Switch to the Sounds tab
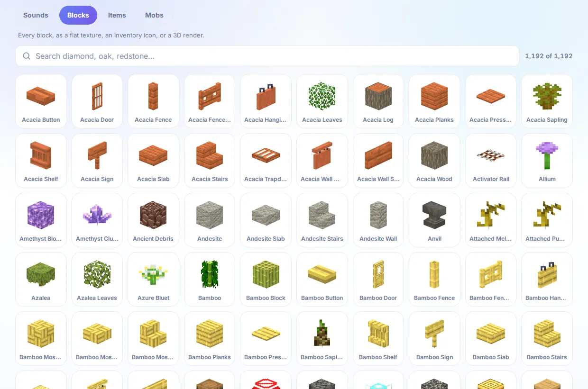Viewport: 588px width, 389px height. (36, 15)
